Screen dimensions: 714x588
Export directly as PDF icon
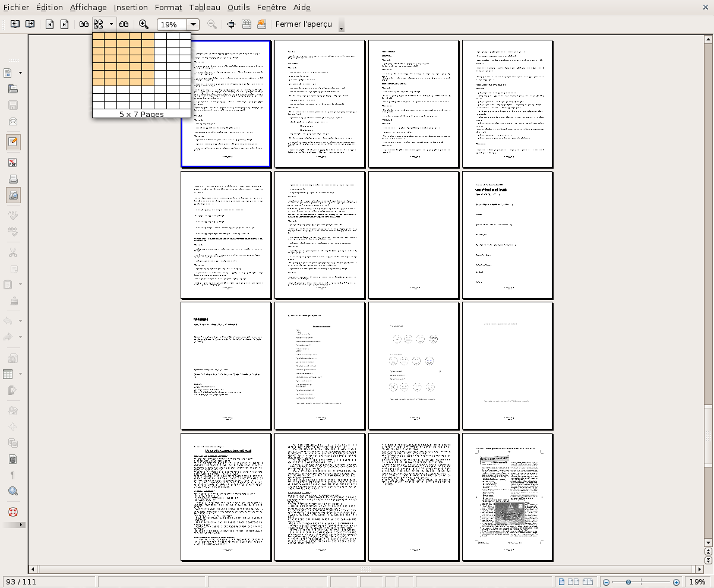click(x=12, y=163)
